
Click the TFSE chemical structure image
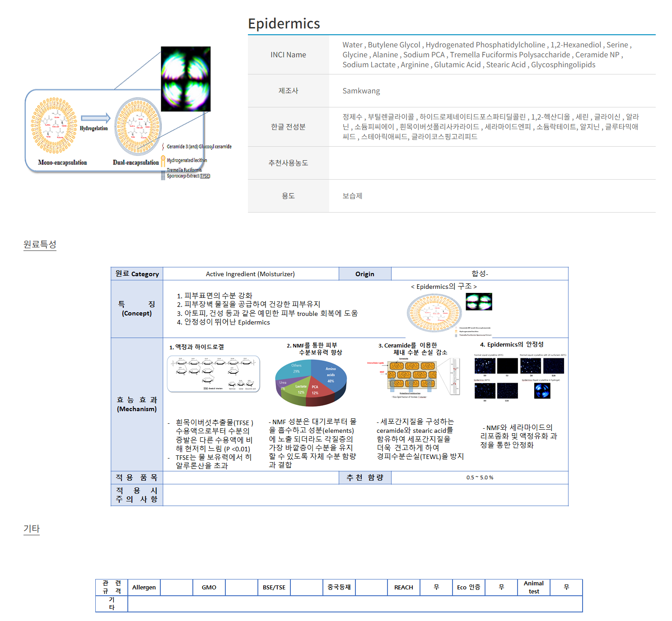click(214, 374)
